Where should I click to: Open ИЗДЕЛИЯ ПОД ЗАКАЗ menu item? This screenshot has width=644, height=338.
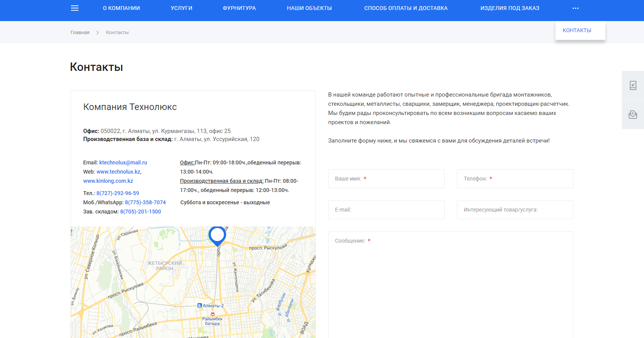[x=510, y=8]
